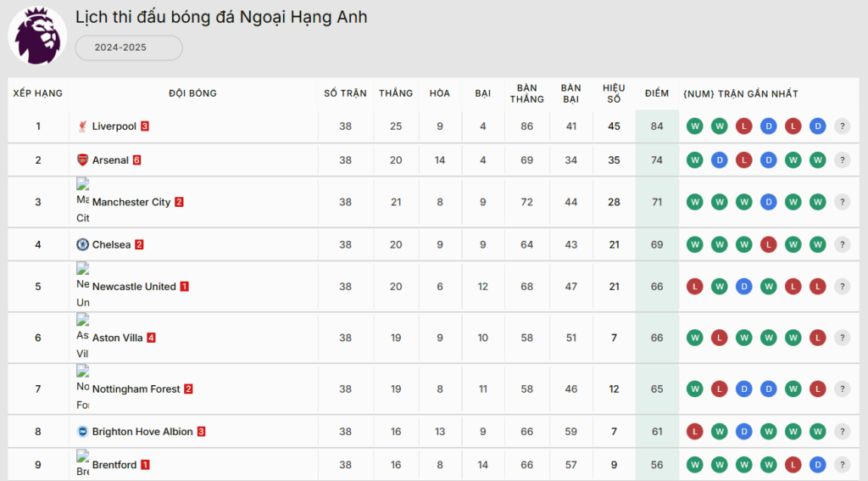This screenshot has width=868, height=481.
Task: Click the Chelsea club crest icon
Action: coord(82,244)
